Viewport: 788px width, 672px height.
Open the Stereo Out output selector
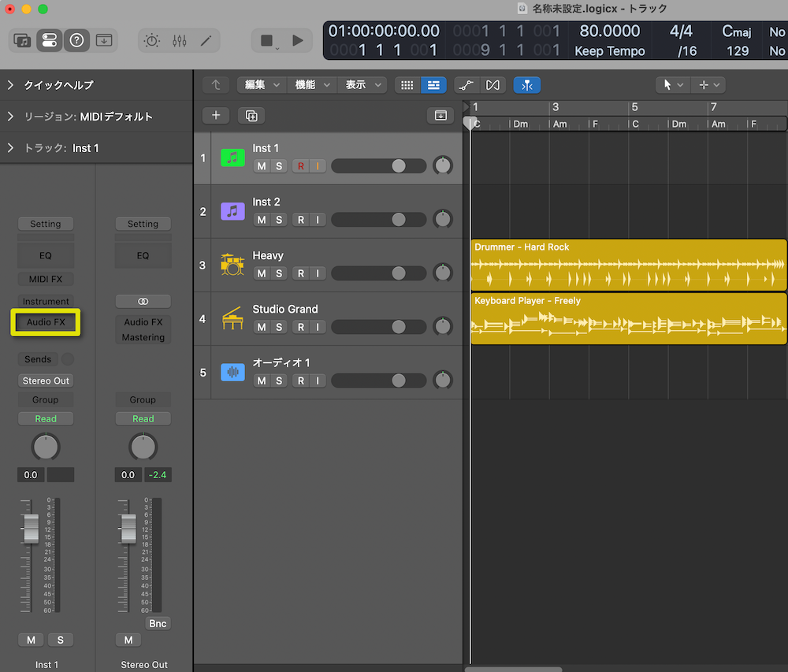click(46, 381)
